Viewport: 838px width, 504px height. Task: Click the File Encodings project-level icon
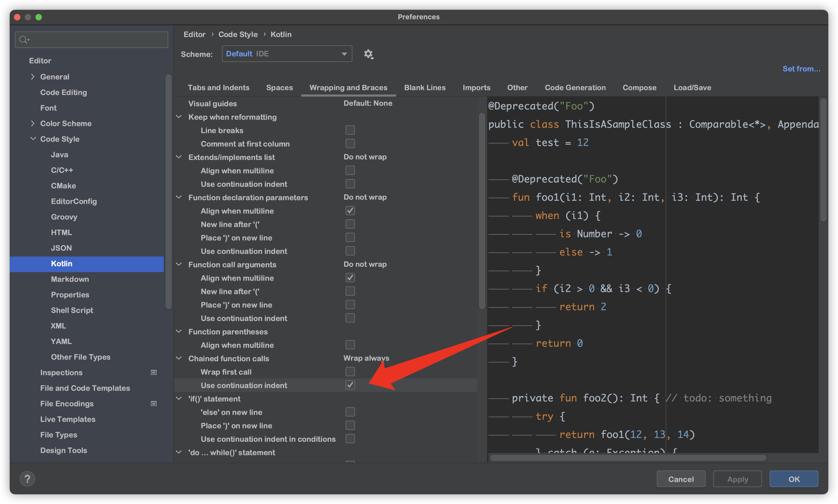(x=154, y=403)
